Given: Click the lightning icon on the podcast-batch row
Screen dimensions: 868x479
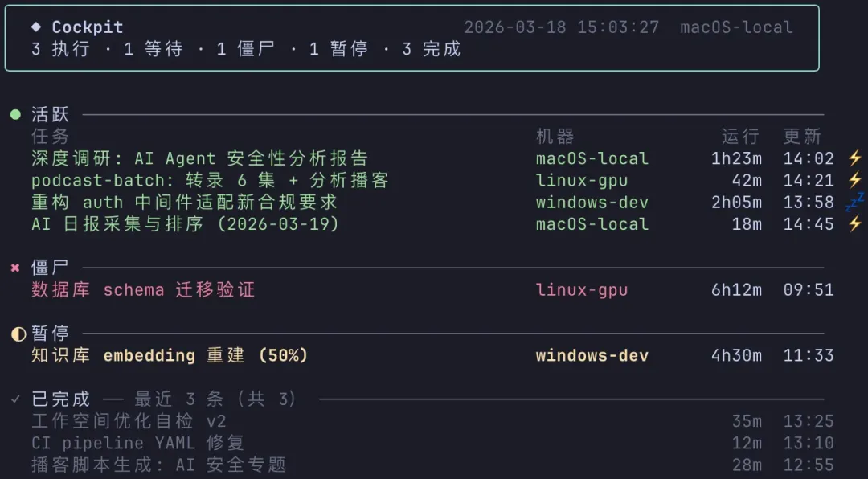Looking at the screenshot, I should pos(854,180).
